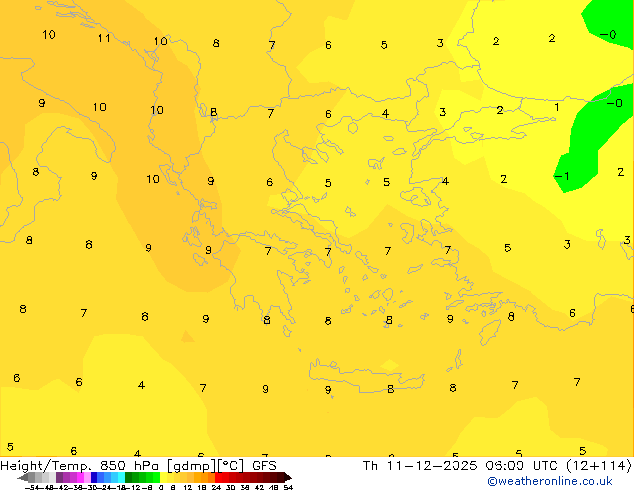This screenshot has height=490, width=634.
Task: Click the temperature value 11 on the map
Action: click(x=104, y=38)
